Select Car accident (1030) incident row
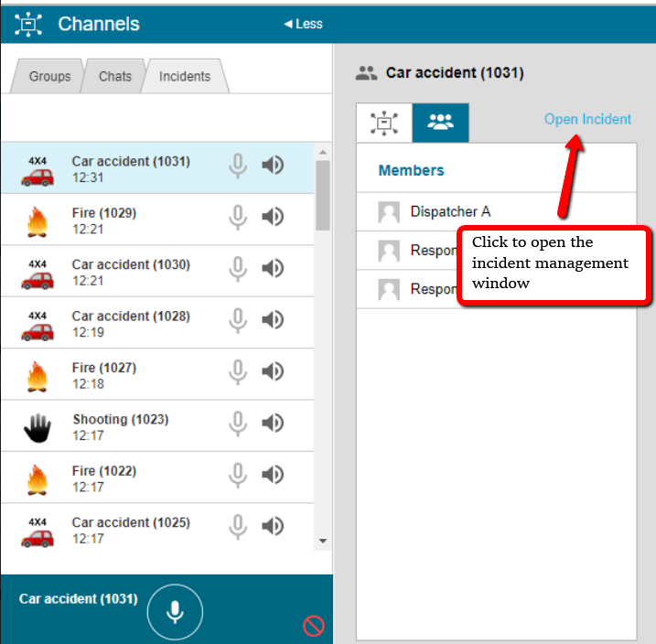 pos(131,272)
